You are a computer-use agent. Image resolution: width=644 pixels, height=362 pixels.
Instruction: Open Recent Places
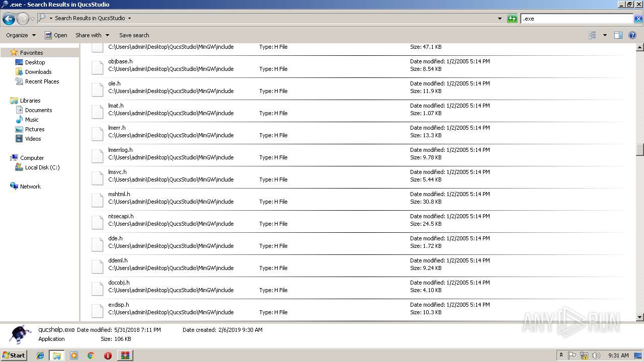tap(42, 81)
